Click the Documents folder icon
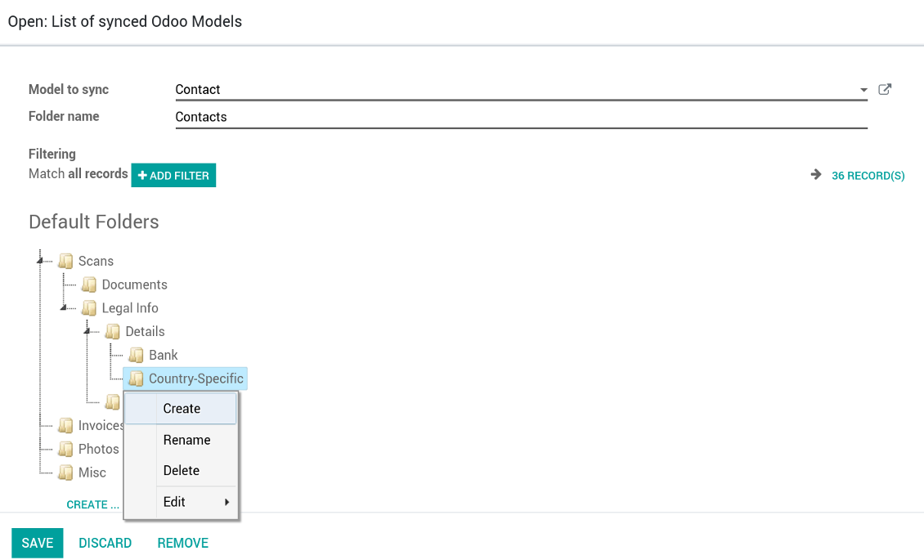The width and height of the screenshot is (924, 560). pyautogui.click(x=90, y=285)
